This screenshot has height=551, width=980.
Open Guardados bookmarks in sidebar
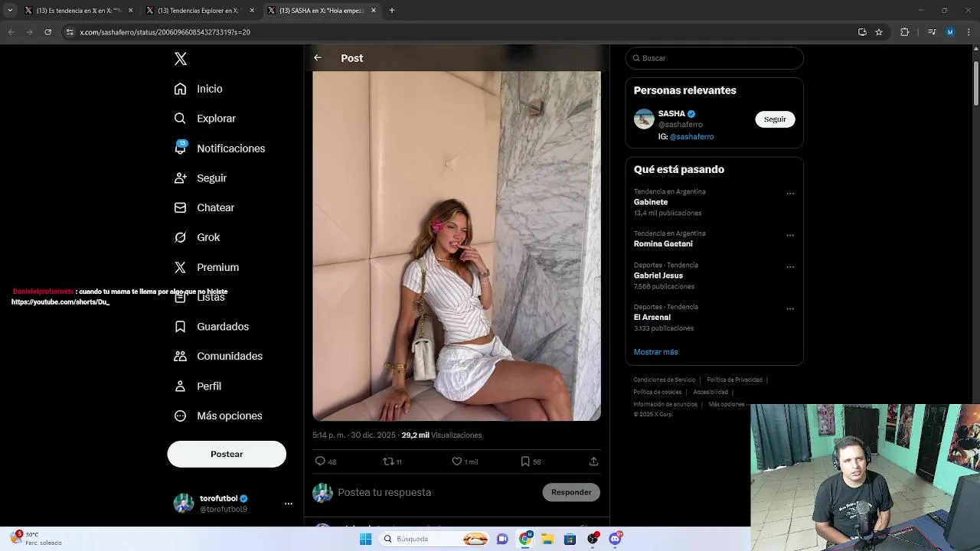211,327
